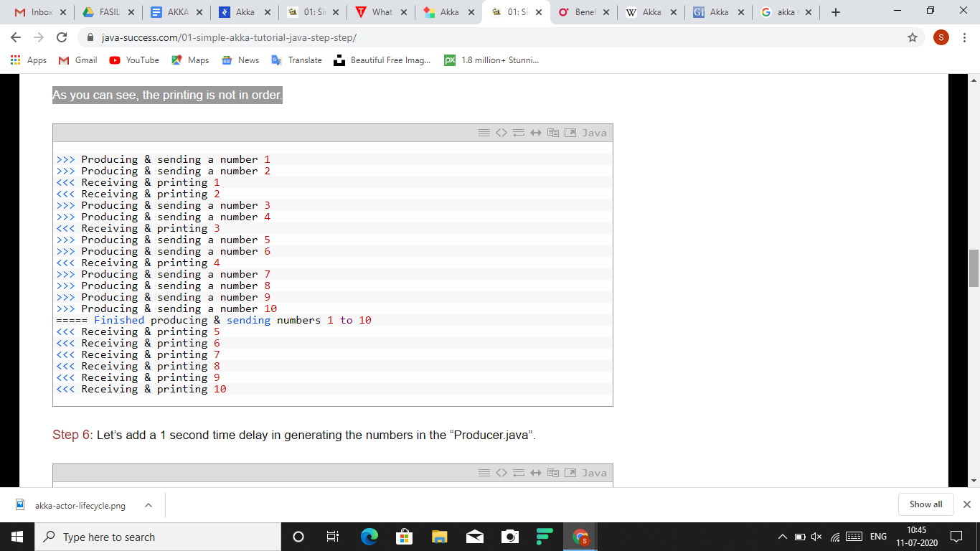Open the Chrome customize menu
Image resolution: width=980 pixels, height=551 pixels.
[963, 37]
